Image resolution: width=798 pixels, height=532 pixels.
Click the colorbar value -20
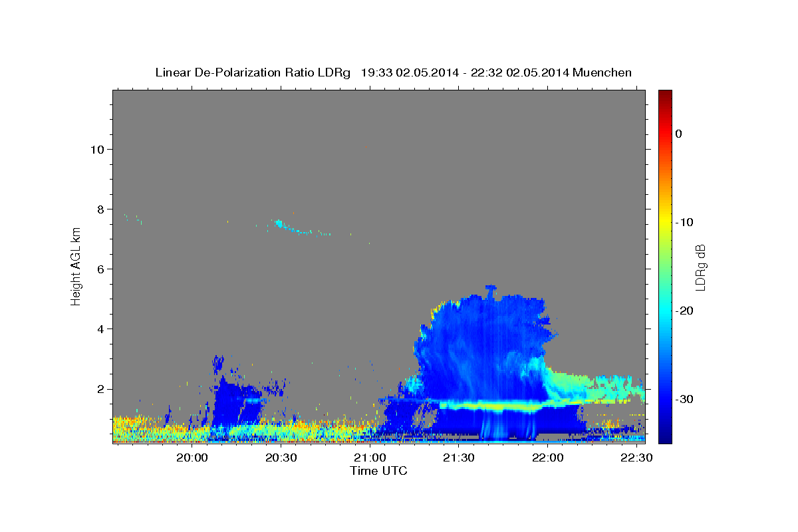684,311
